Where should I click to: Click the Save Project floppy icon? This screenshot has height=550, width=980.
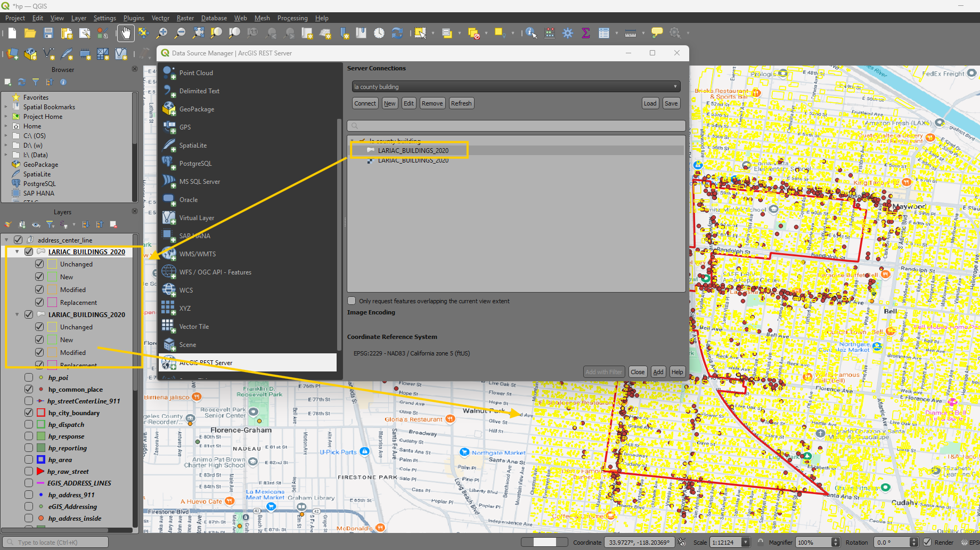(x=48, y=33)
